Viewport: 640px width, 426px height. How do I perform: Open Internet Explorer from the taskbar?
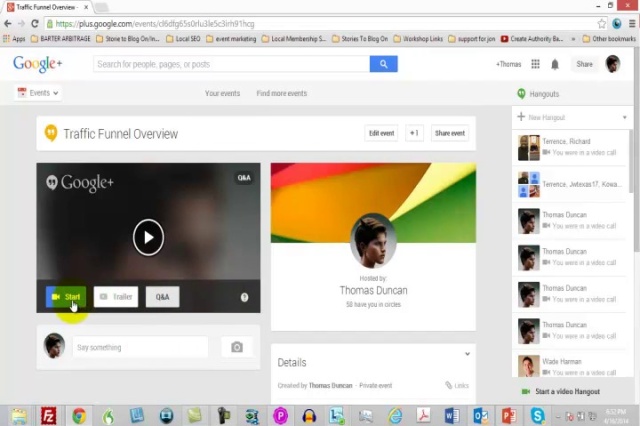tap(395, 416)
